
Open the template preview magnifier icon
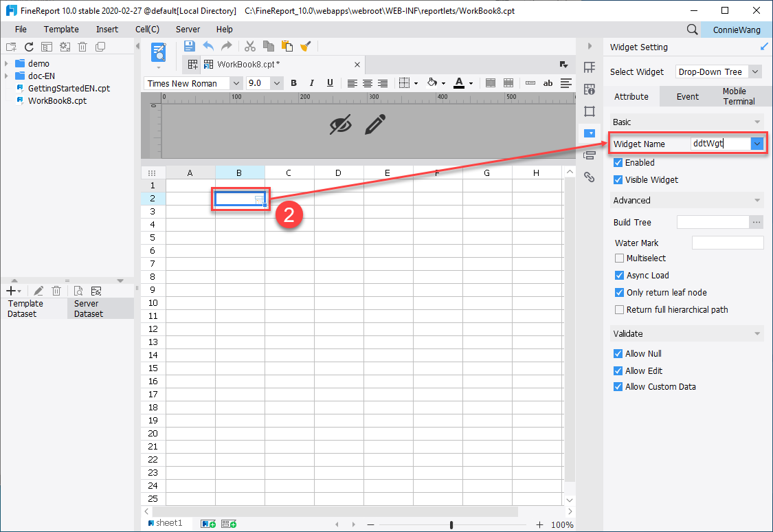click(159, 52)
